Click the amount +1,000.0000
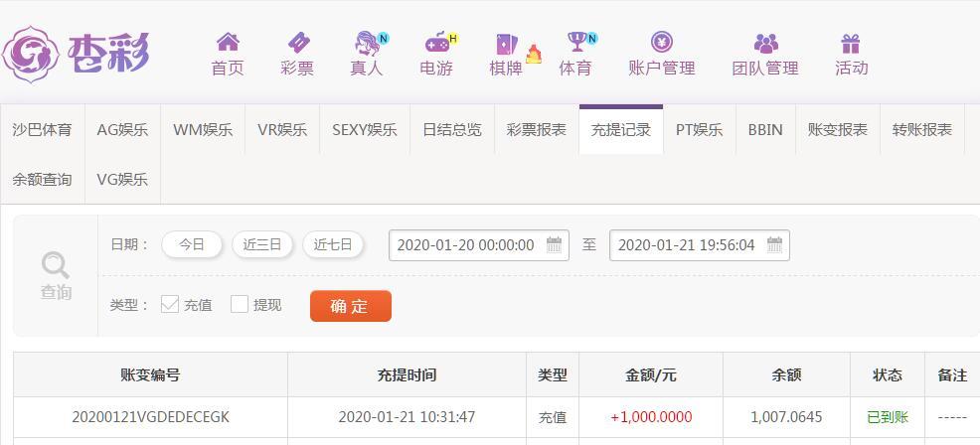980x445 pixels. coord(651,417)
